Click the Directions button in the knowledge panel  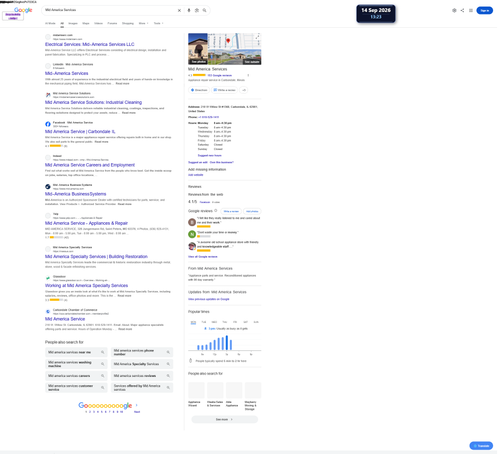tap(199, 90)
